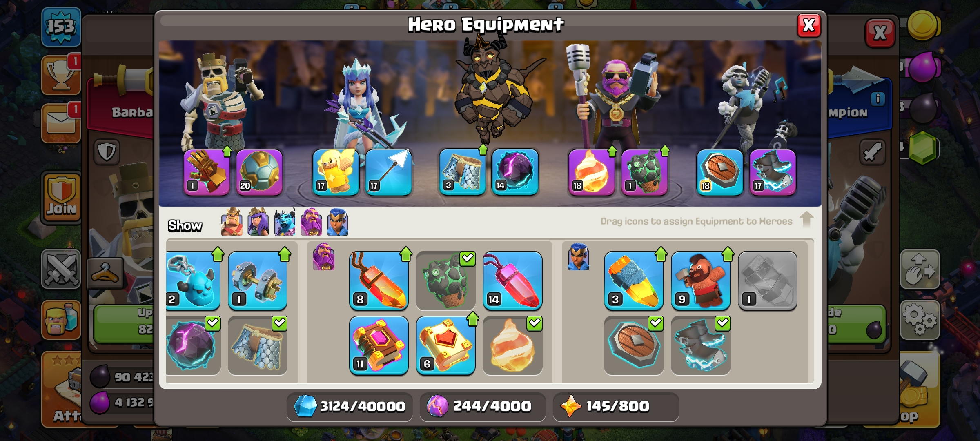Select the Barbarian King's Spiky Ball equipment slot
This screenshot has height=441, width=980.
pos(259,172)
